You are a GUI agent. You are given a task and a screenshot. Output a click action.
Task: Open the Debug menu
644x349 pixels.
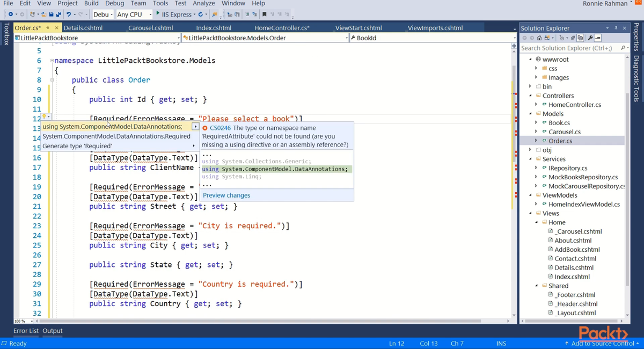115,3
